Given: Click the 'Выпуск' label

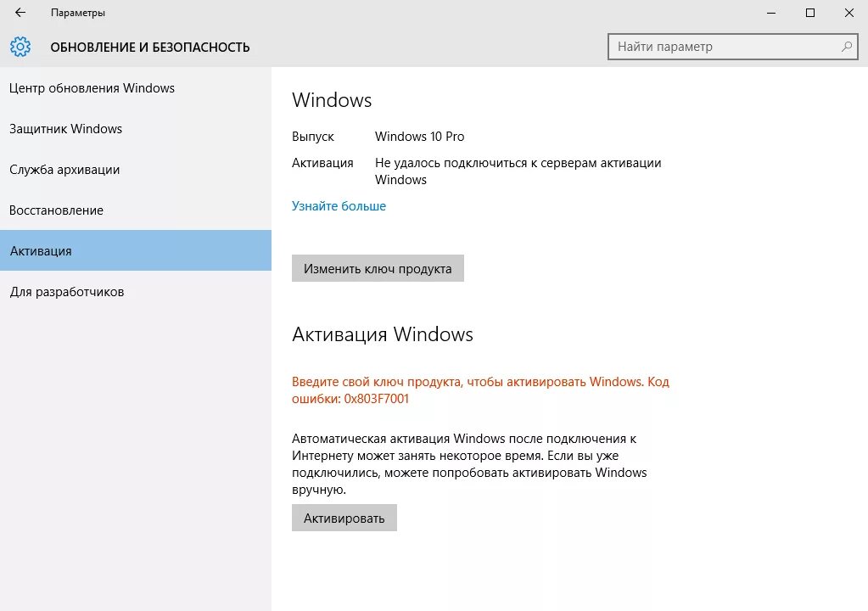Looking at the screenshot, I should [313, 137].
